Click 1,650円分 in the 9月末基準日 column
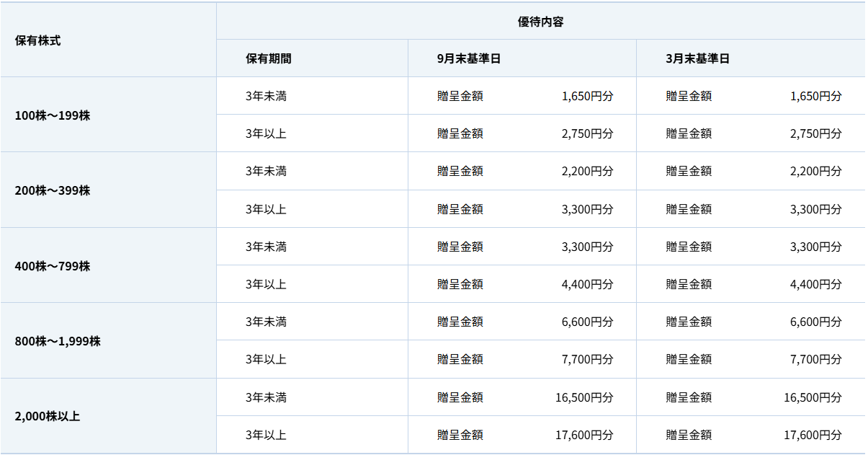Image resolution: width=868 pixels, height=455 pixels. click(x=587, y=96)
